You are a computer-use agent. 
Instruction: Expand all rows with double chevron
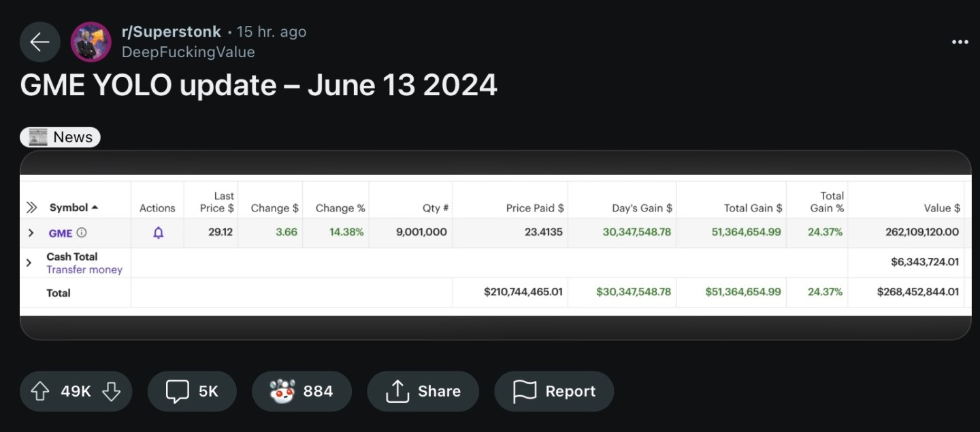31,207
